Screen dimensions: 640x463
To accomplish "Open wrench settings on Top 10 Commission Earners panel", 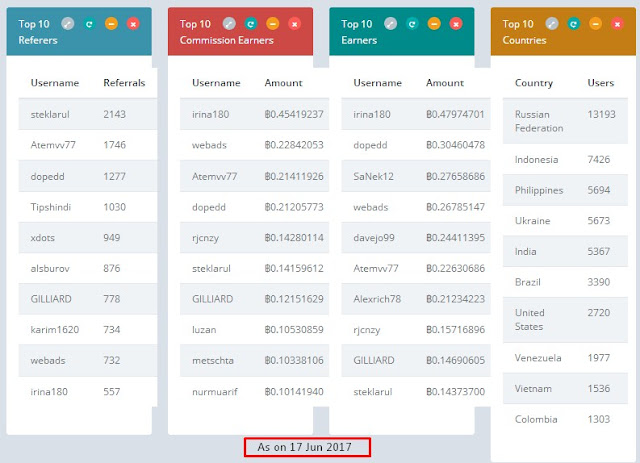I will pos(229,24).
